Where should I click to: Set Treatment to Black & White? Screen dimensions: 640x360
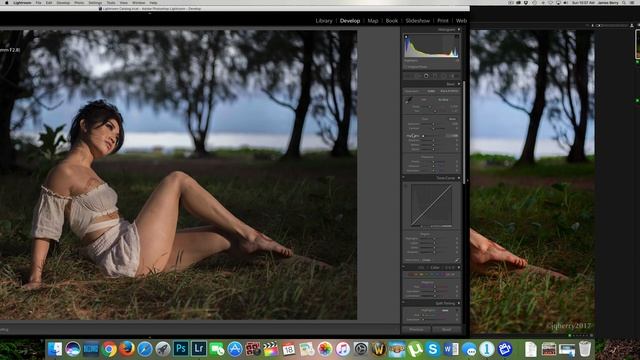449,91
